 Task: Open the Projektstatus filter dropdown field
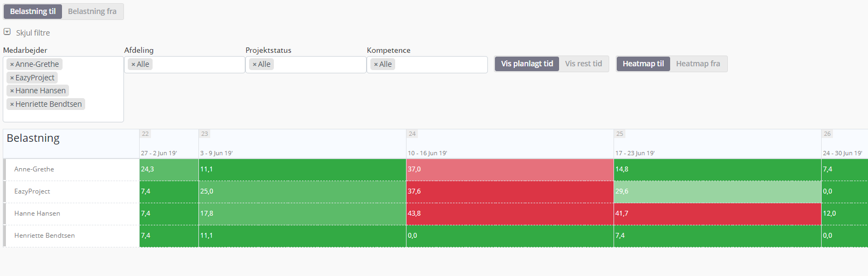318,65
